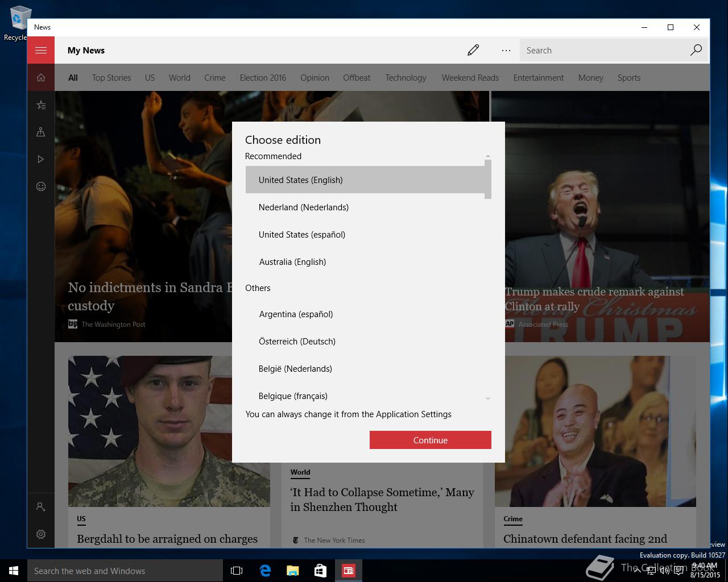This screenshot has width=728, height=582.
Task: Choose Österreich (Deutsch) edition
Action: [365, 341]
